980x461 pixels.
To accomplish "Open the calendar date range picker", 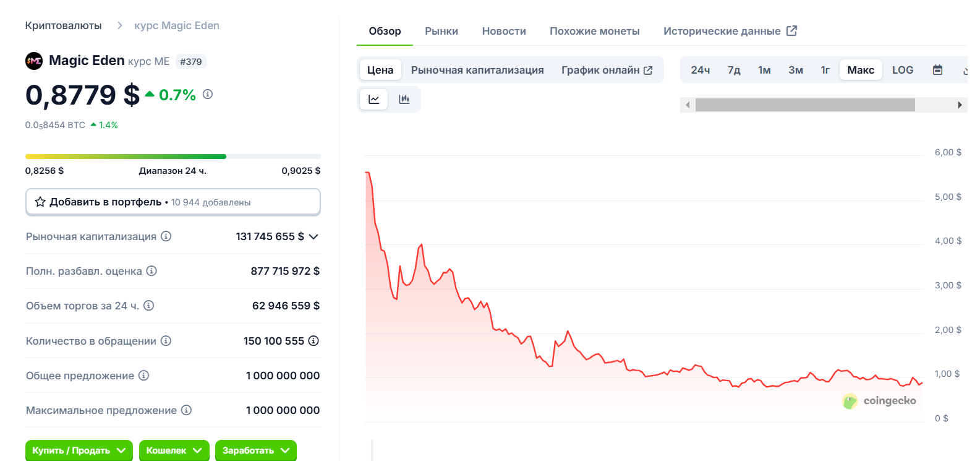I will tap(937, 70).
